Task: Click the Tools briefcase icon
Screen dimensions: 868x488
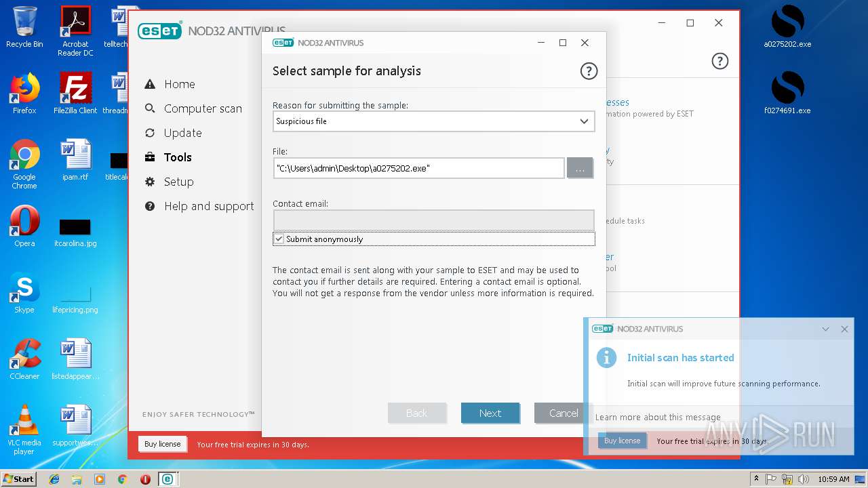Action: click(x=150, y=157)
